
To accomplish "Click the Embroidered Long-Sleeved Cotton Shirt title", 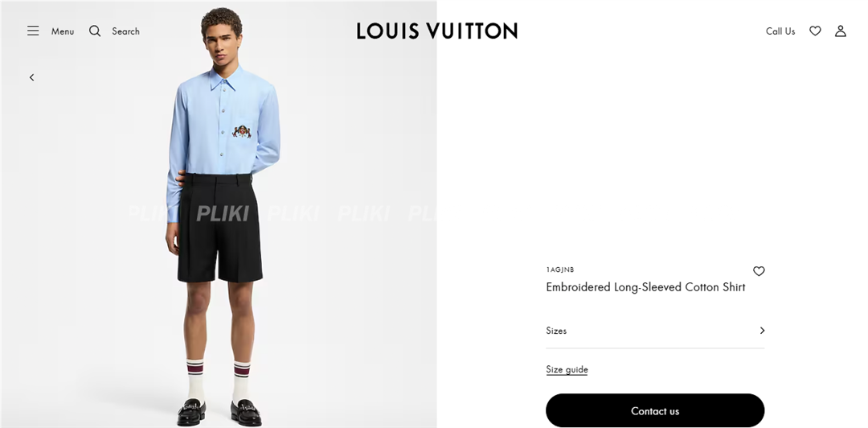I will point(645,287).
